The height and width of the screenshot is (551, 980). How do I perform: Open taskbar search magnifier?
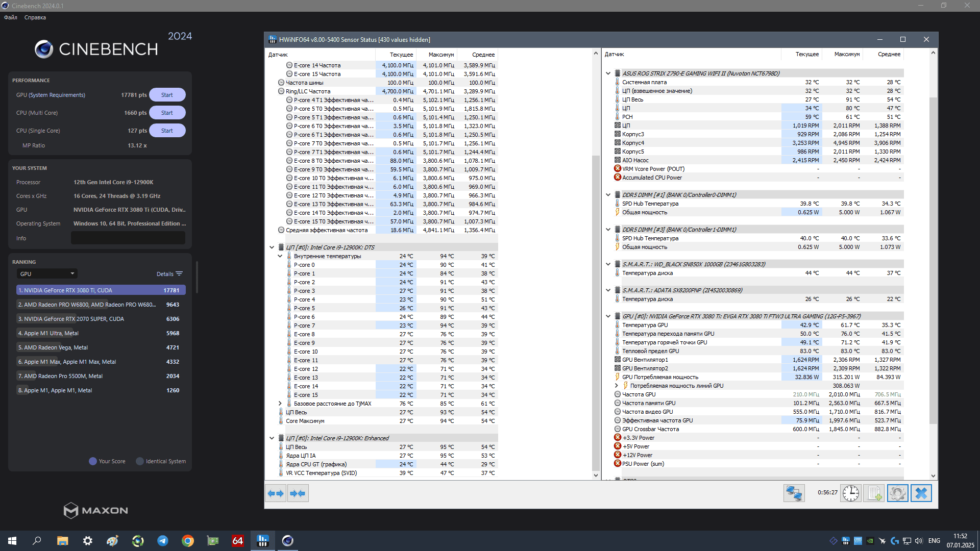[37, 541]
